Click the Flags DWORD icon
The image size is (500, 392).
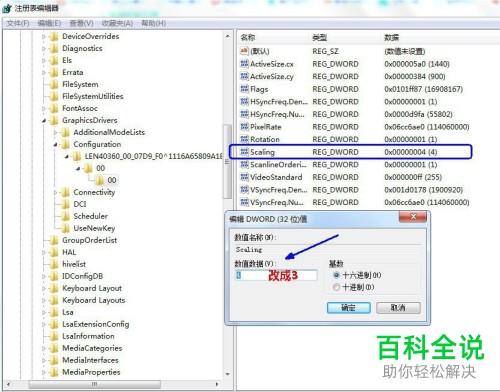tap(244, 89)
